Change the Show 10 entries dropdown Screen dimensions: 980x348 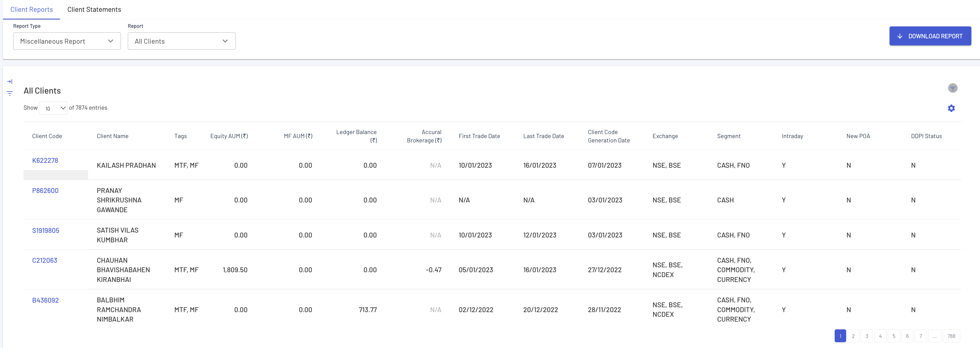[53, 108]
